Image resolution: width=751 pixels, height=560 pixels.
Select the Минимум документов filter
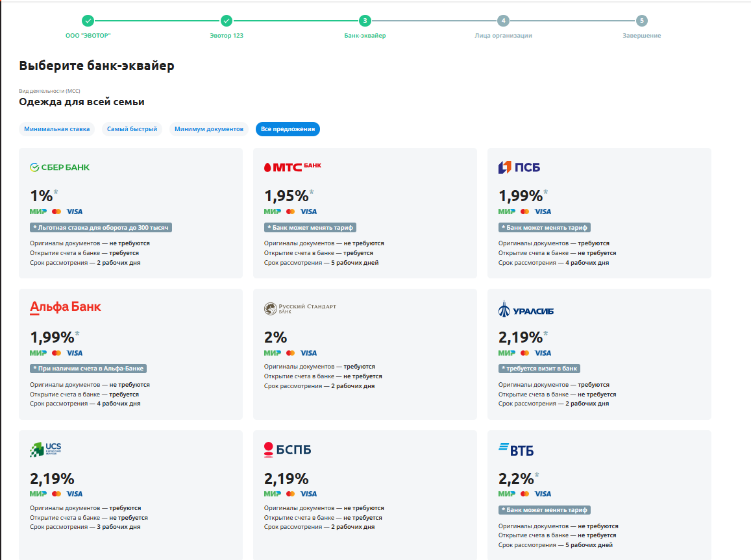(x=209, y=129)
